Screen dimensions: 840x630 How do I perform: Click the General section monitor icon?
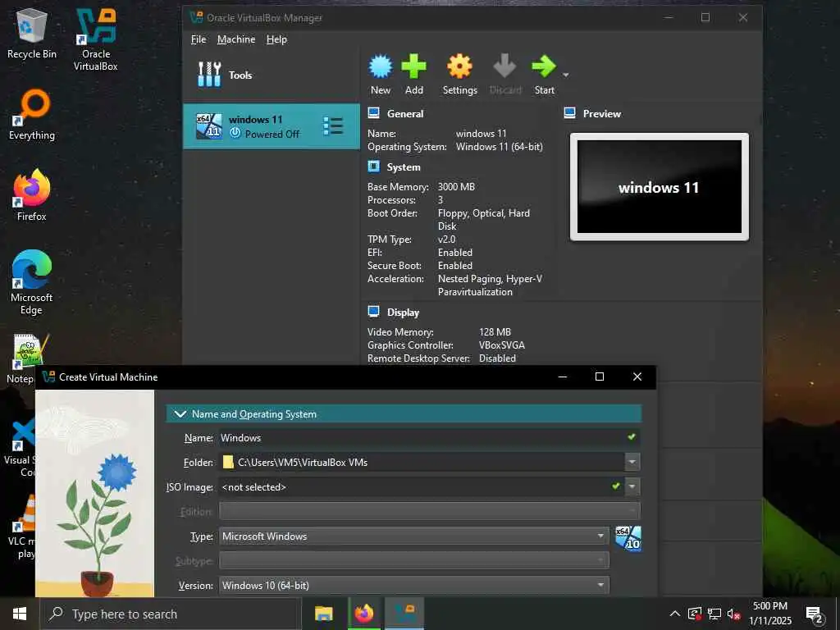[374, 113]
